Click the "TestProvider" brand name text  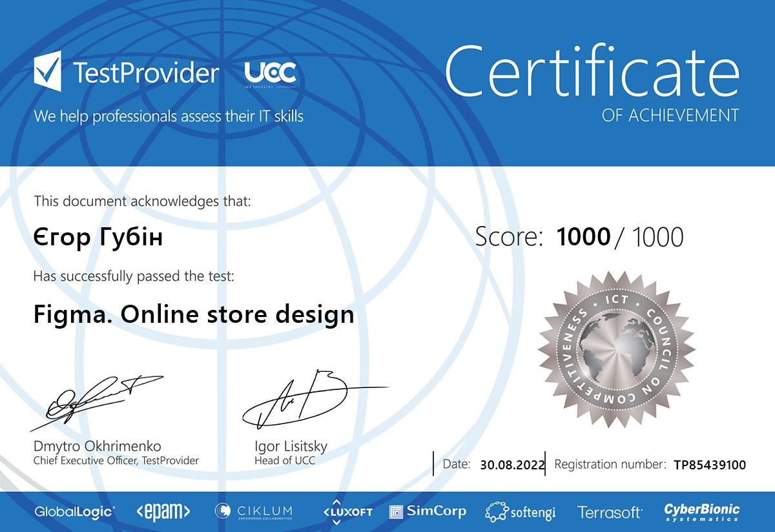pyautogui.click(x=145, y=73)
